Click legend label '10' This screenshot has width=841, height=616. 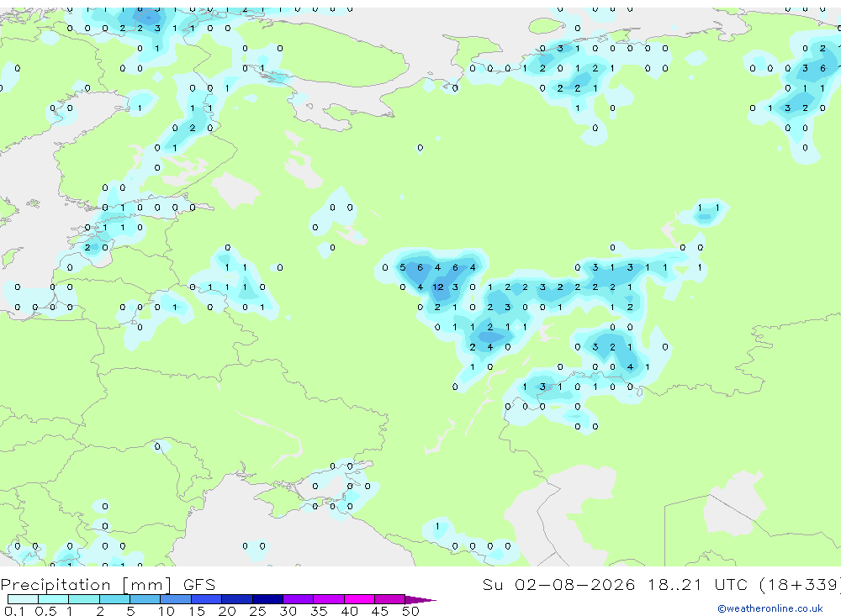tap(167, 611)
